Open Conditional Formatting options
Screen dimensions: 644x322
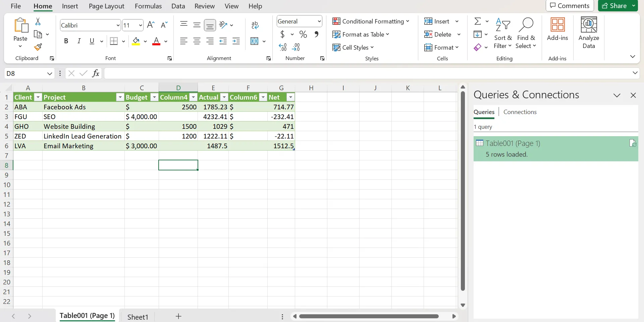point(371,21)
